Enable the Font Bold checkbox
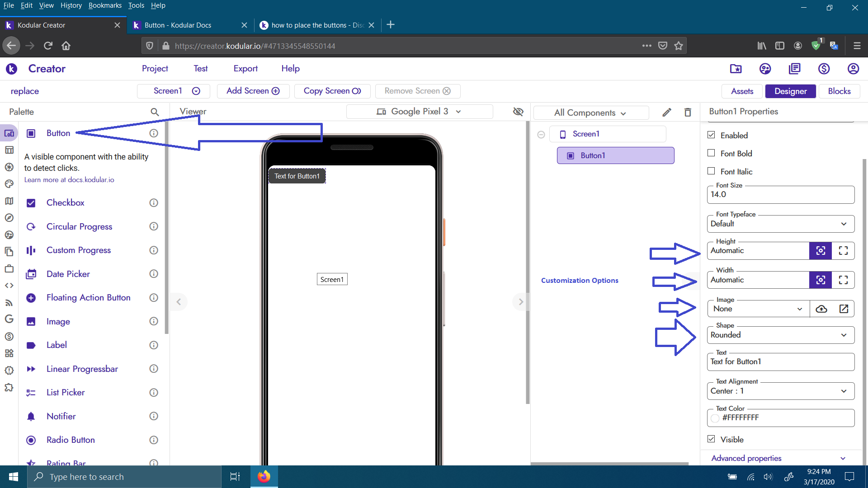 711,153
